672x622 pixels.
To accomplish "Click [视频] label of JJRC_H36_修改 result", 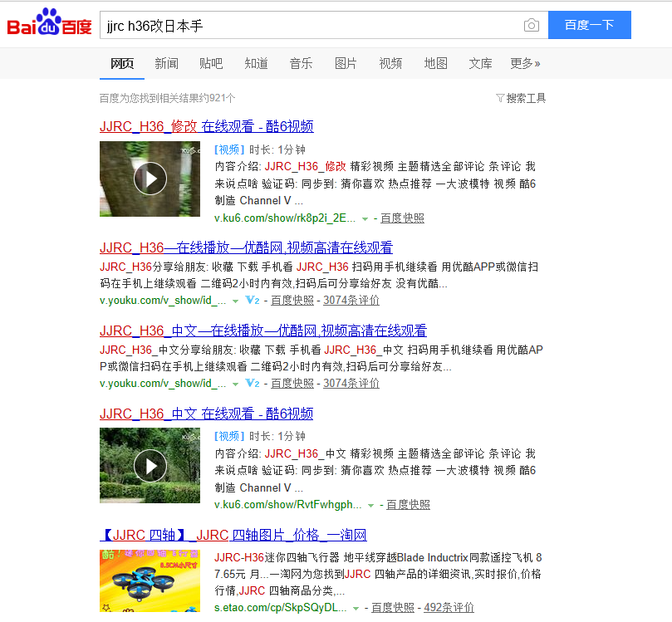I will click(x=229, y=149).
